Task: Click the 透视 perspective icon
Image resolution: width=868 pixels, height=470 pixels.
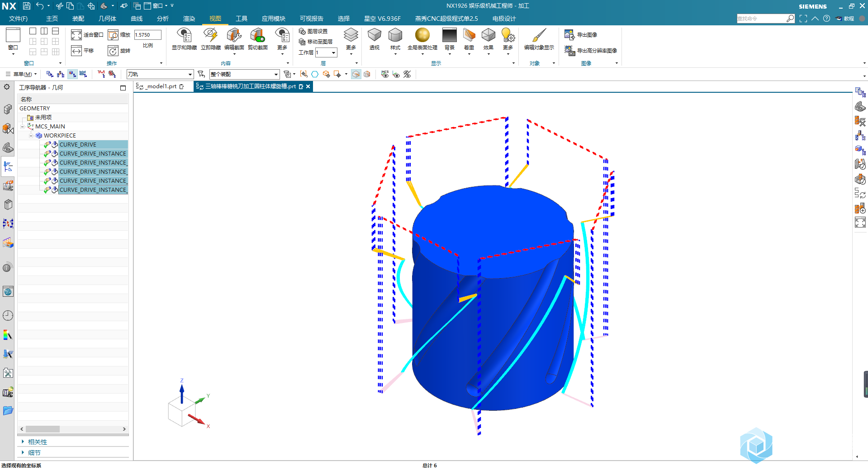Action: 374,38
